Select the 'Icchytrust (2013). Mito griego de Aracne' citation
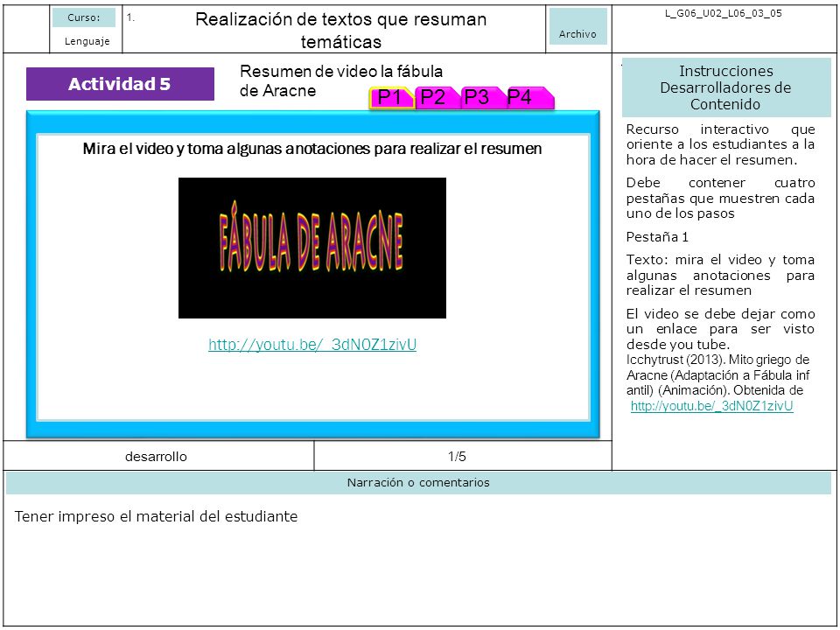 click(x=717, y=375)
